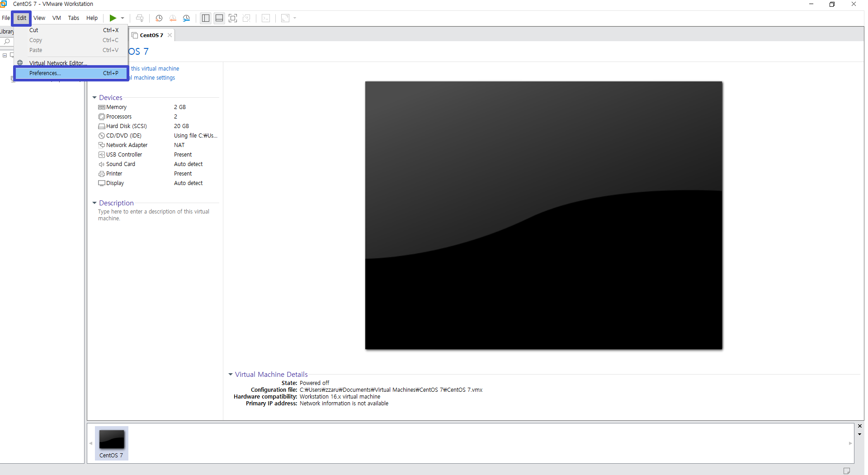Open the VM menu
This screenshot has height=475, width=868.
click(x=57, y=18)
